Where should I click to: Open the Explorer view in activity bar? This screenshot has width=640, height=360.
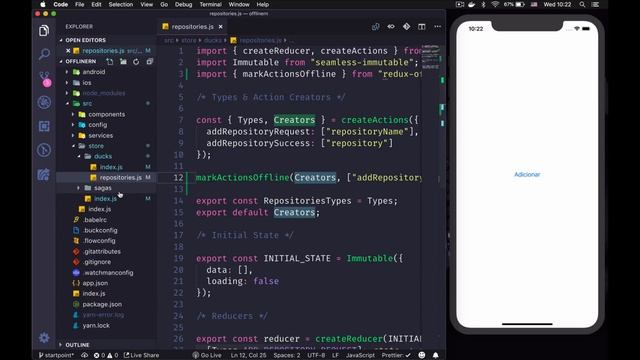[x=44, y=31]
